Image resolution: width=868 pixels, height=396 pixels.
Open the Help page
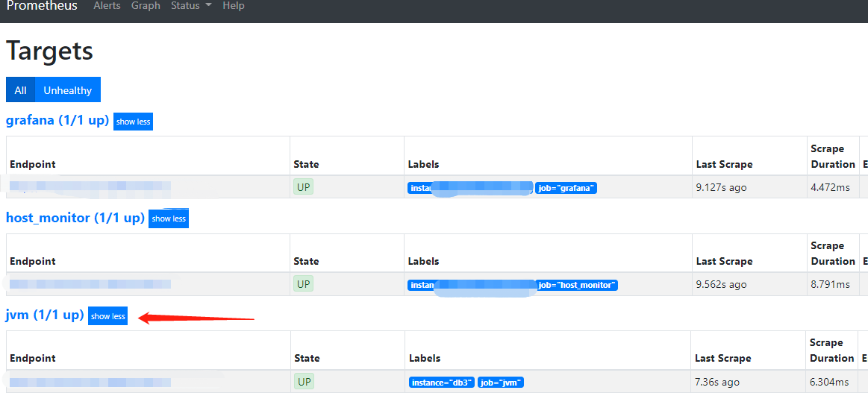coord(233,6)
